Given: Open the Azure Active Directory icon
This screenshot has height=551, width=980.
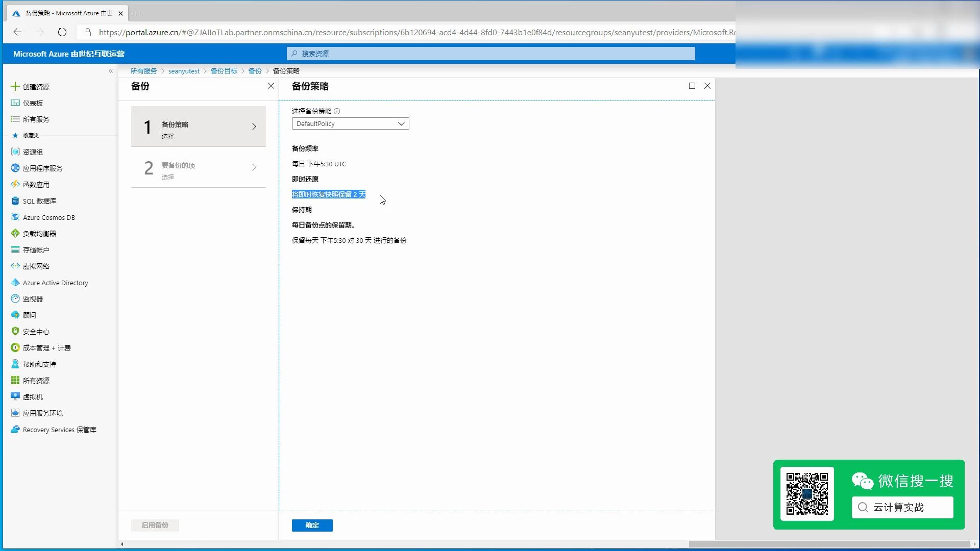Looking at the screenshot, I should tap(15, 282).
